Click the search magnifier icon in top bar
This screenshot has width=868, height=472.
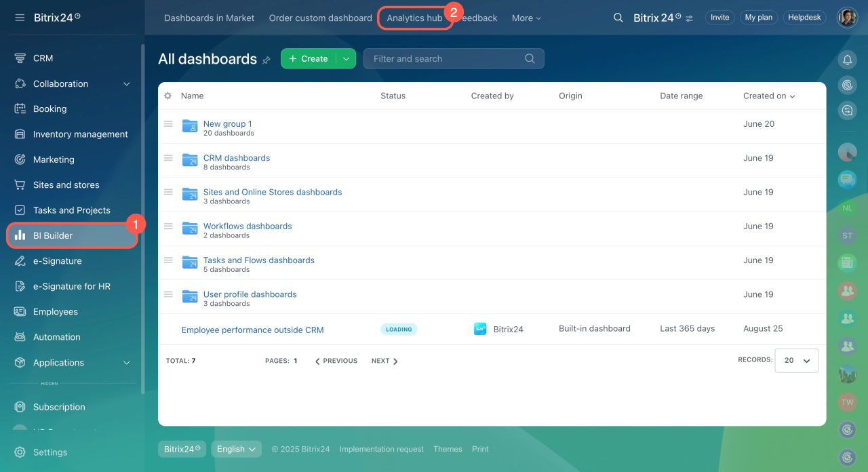pyautogui.click(x=618, y=18)
